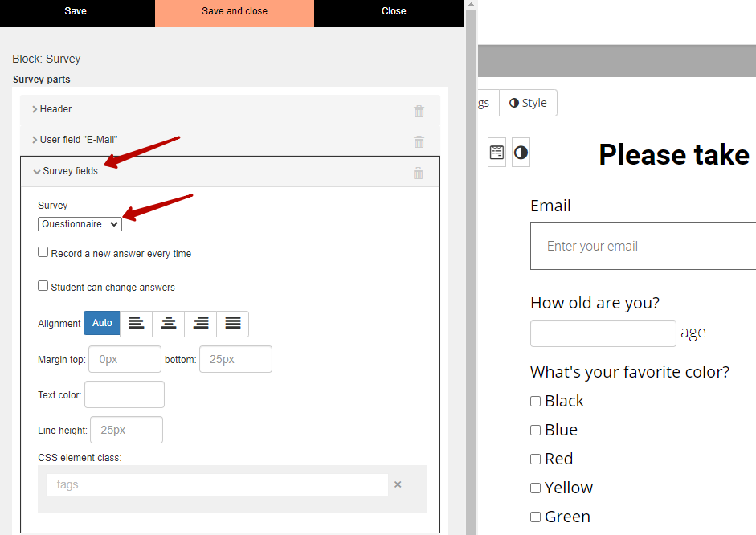Click the Block: Survey heading text
The image size is (756, 535).
pyautogui.click(x=47, y=59)
